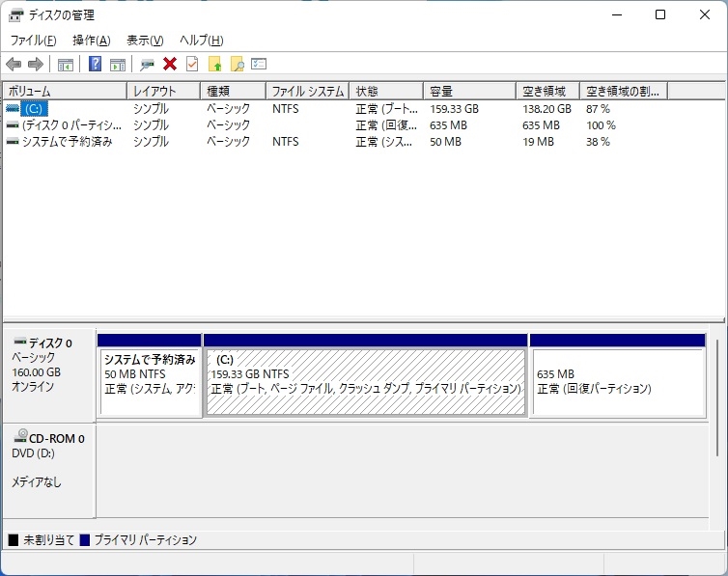Sort by the 空き領域 column header
The image size is (728, 576).
pyautogui.click(x=547, y=91)
